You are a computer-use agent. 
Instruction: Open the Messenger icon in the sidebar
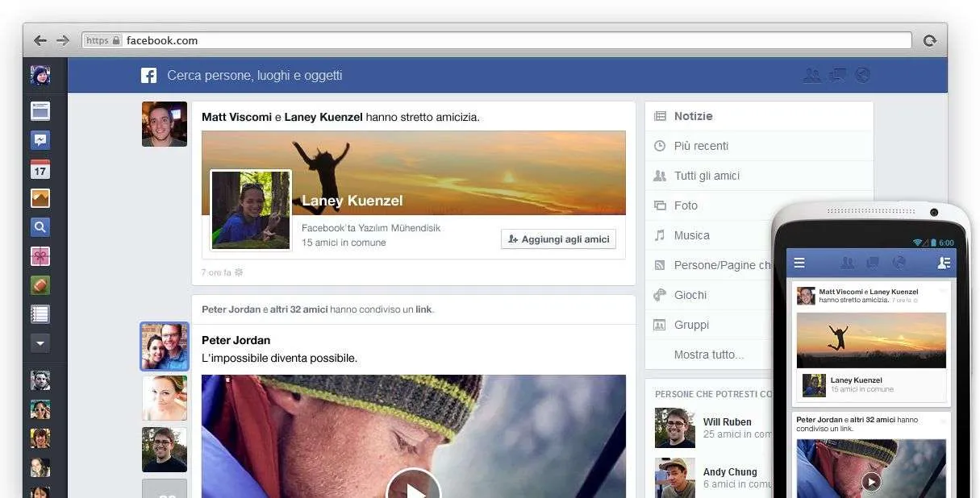pos(40,139)
